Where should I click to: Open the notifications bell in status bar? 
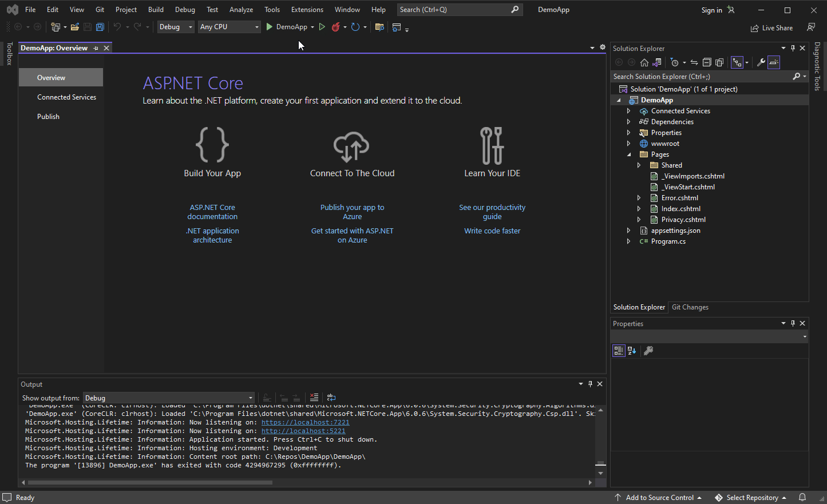pyautogui.click(x=802, y=497)
